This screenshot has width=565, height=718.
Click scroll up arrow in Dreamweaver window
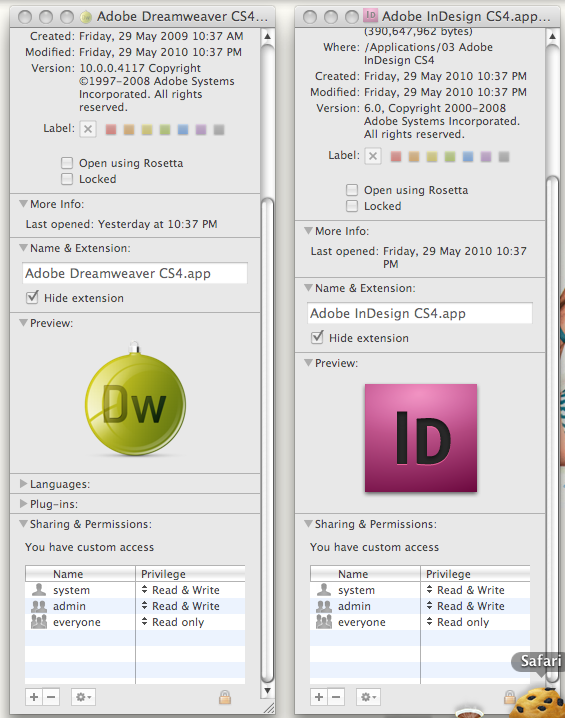pyautogui.click(x=268, y=36)
